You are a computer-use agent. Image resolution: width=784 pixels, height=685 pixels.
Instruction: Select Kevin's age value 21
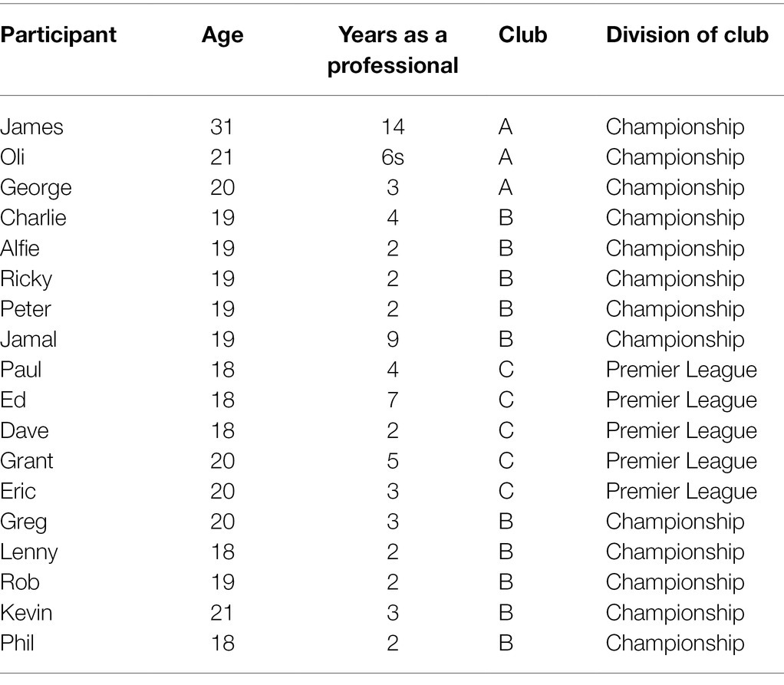tap(222, 612)
